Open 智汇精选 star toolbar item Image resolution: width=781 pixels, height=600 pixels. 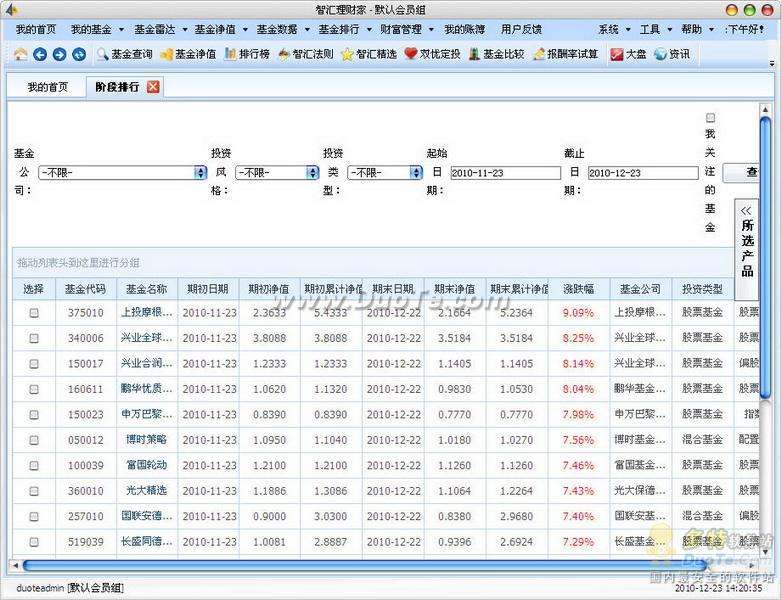coord(368,54)
